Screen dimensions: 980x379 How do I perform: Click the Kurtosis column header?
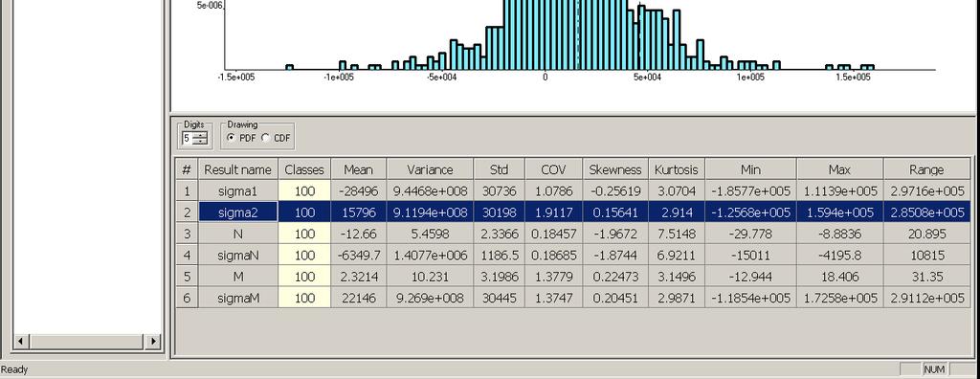[677, 169]
